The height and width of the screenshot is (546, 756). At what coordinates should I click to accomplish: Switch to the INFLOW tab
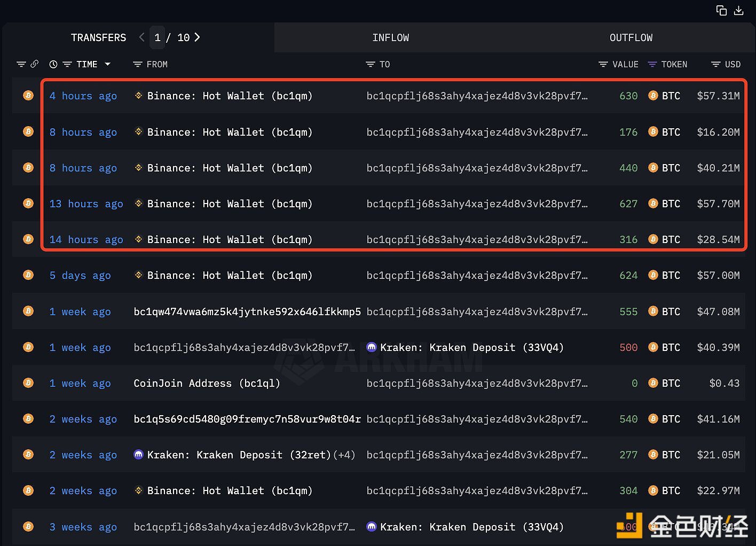(391, 38)
